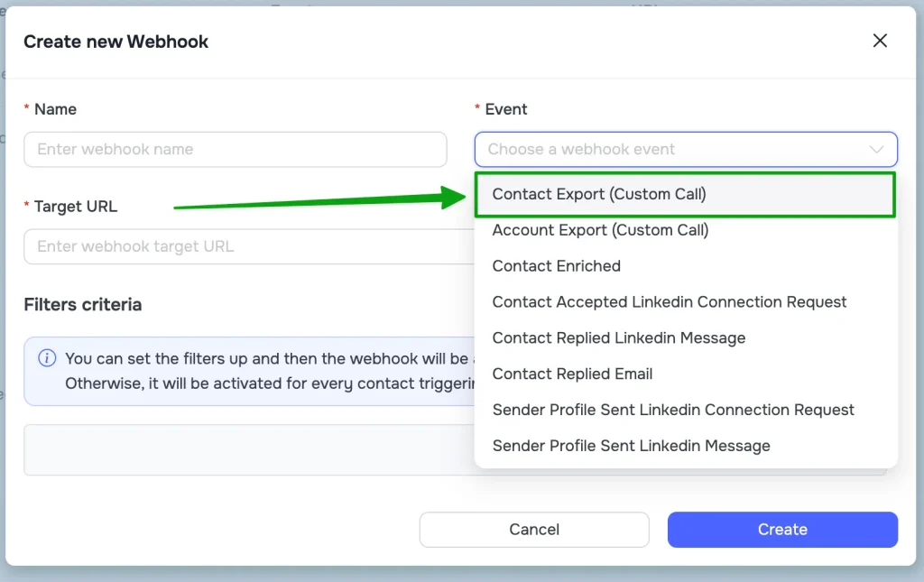Image resolution: width=924 pixels, height=582 pixels.
Task: Choose Contact Replied Linkedin Message
Action: [x=619, y=338]
